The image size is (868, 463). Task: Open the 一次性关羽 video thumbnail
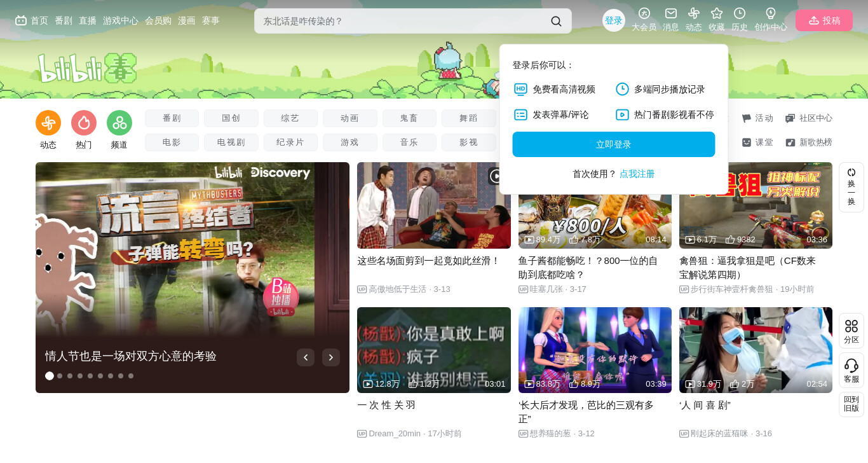(434, 350)
